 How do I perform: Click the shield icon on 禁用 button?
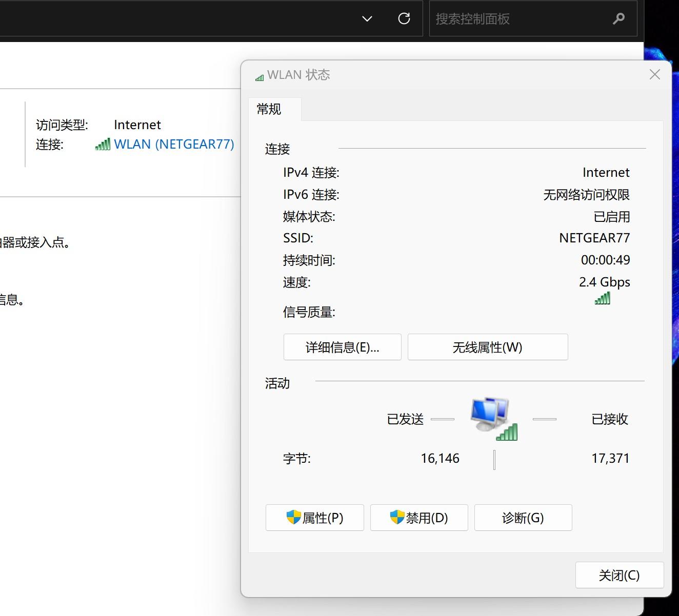[397, 517]
